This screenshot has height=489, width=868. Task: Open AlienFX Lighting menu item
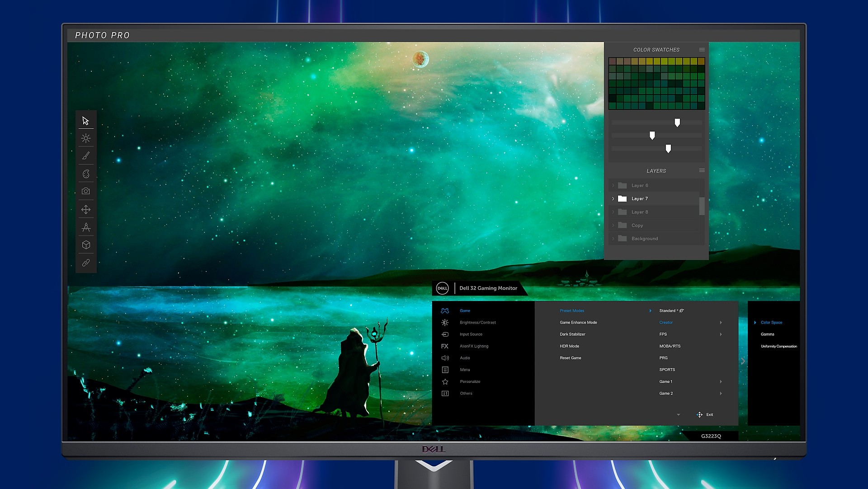pyautogui.click(x=474, y=346)
